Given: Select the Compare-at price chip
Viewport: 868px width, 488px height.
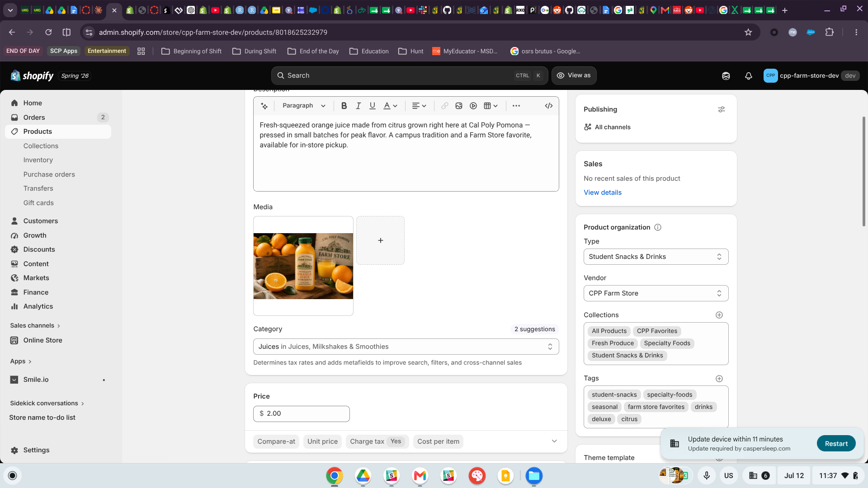Looking at the screenshot, I should (x=276, y=441).
